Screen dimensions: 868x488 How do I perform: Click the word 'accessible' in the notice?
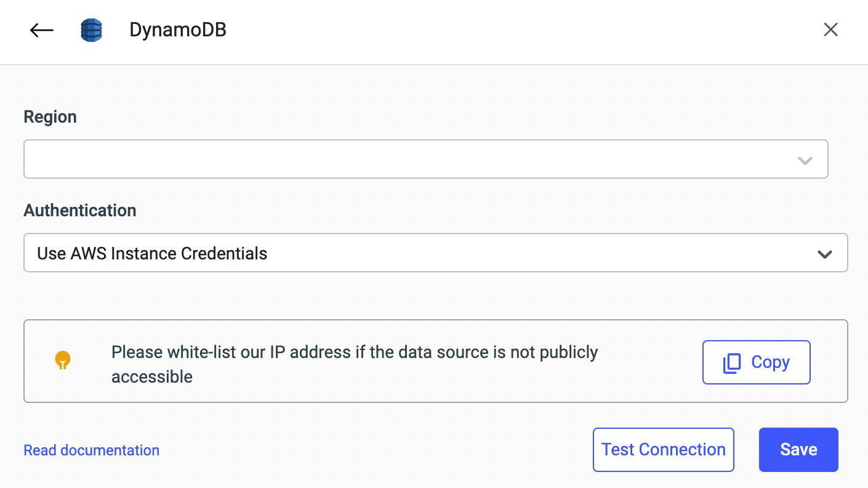tap(152, 376)
